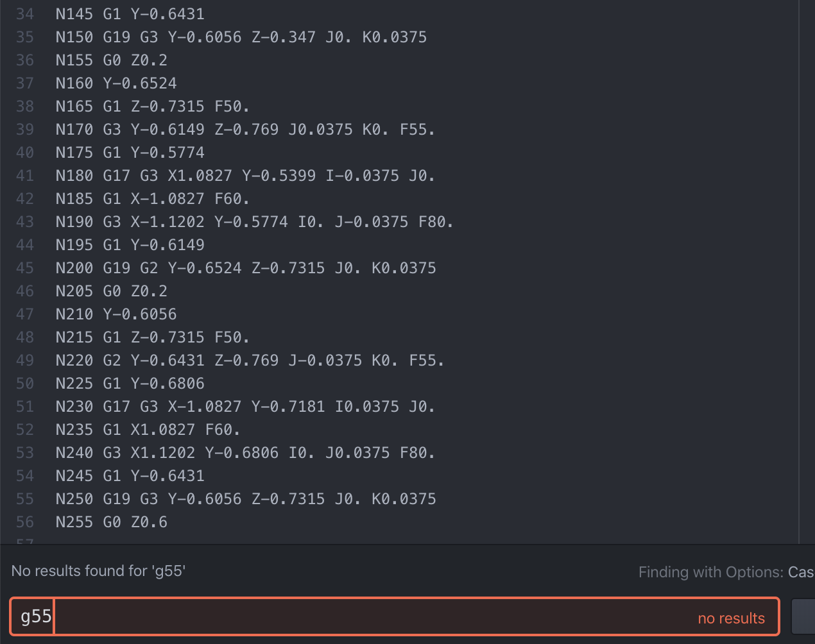Click gutter line number 56
Image resolution: width=815 pixels, height=644 pixels.
(25, 522)
